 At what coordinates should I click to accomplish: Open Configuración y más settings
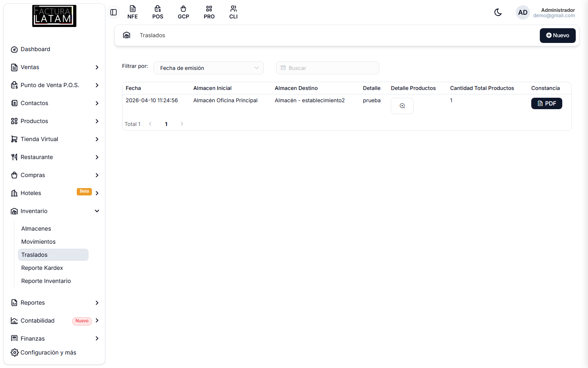click(x=44, y=352)
